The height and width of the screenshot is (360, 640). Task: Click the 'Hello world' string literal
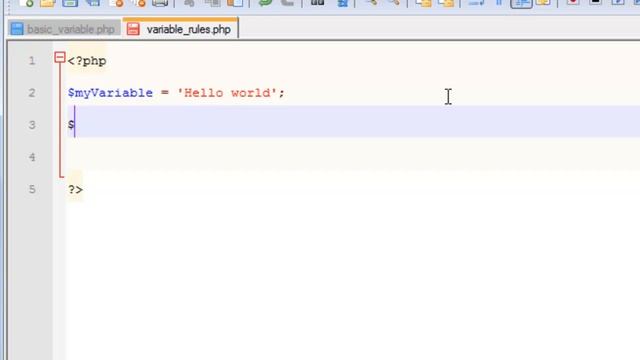[227, 93]
